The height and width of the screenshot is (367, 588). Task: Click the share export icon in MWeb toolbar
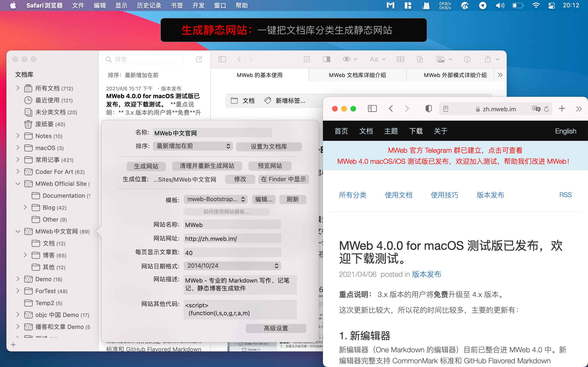click(x=488, y=59)
